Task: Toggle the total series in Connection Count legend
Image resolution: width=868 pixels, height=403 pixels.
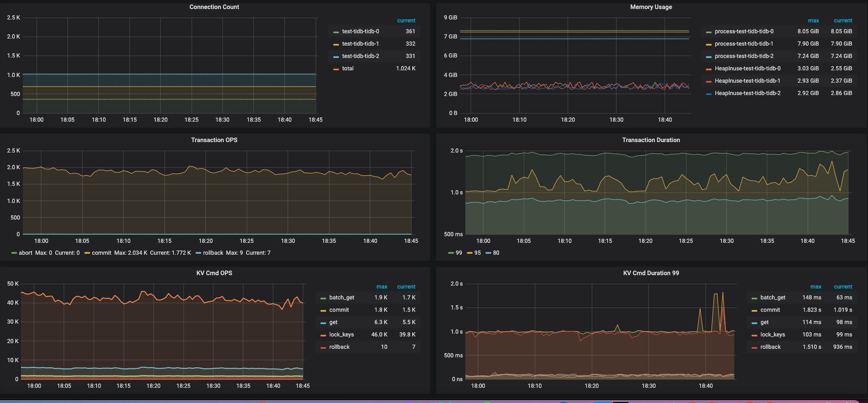Action: point(347,68)
